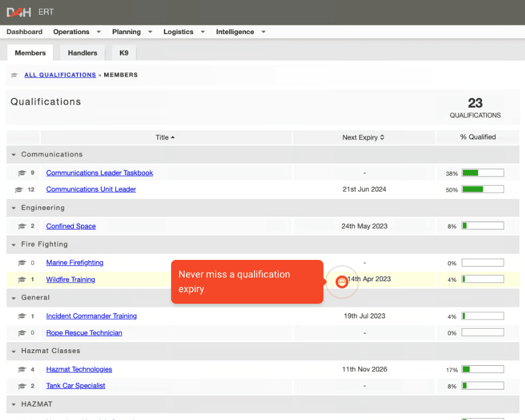This screenshot has height=420, width=525.
Task: Open the Intelligence dropdown menu
Action: pyautogui.click(x=241, y=32)
